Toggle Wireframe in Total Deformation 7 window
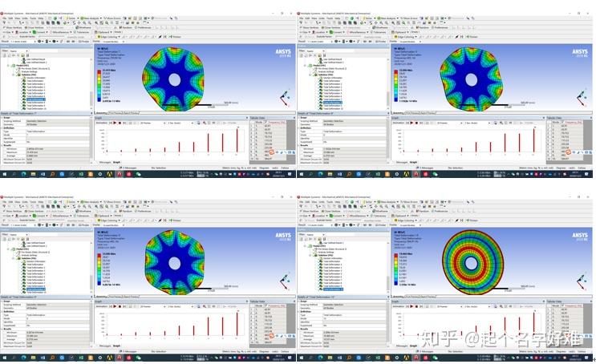This screenshot has height=364, width=596. 83,27
